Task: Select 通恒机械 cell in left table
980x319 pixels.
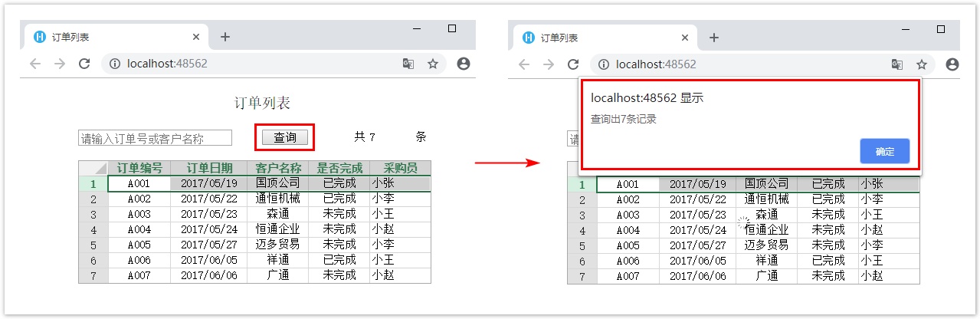Action: point(278,199)
